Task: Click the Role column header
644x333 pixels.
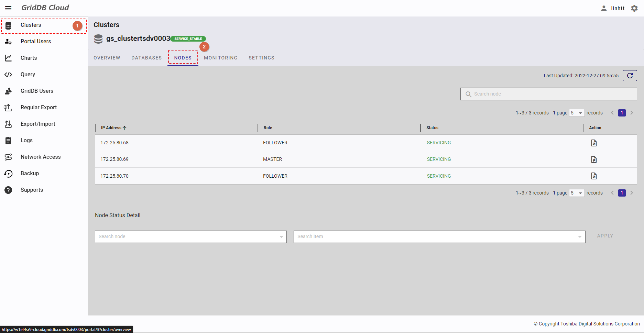Action: [x=268, y=128]
